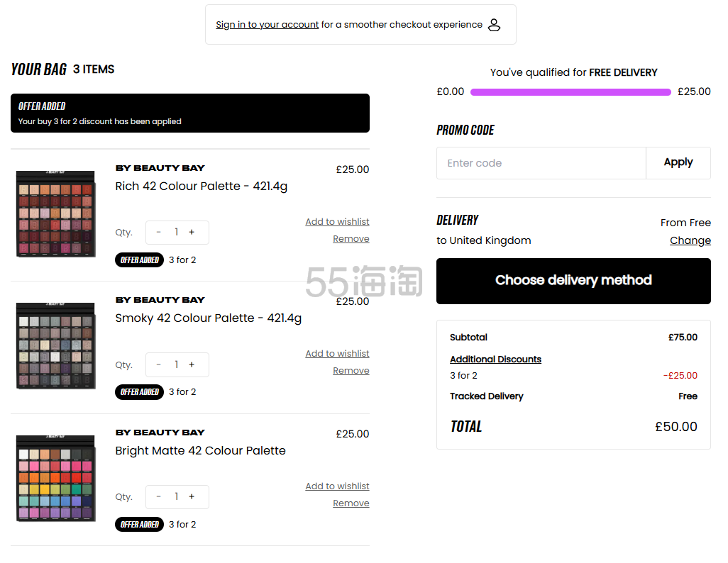Add Smoky 42 Colour Palette to wishlist

pos(337,354)
